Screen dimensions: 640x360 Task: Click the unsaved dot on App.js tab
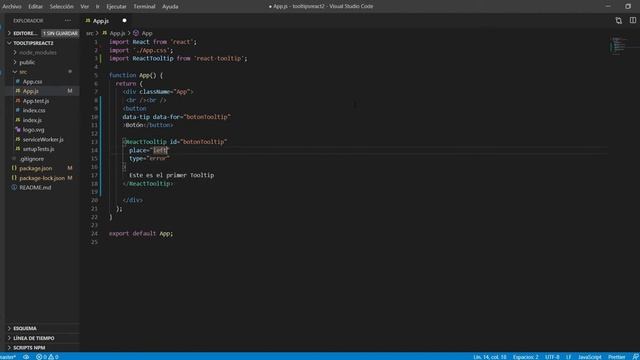pyautogui.click(x=124, y=20)
